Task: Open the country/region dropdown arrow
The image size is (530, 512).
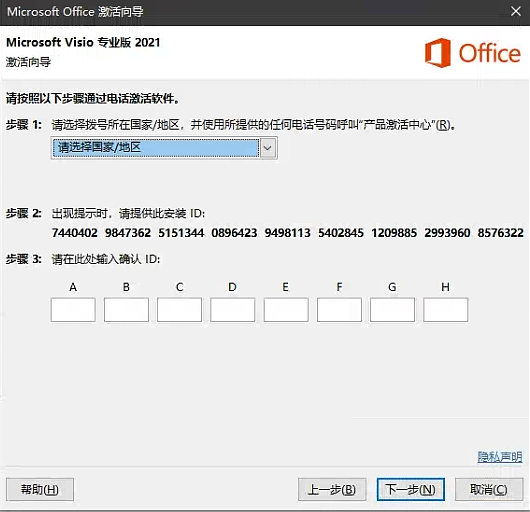Action: 268,148
